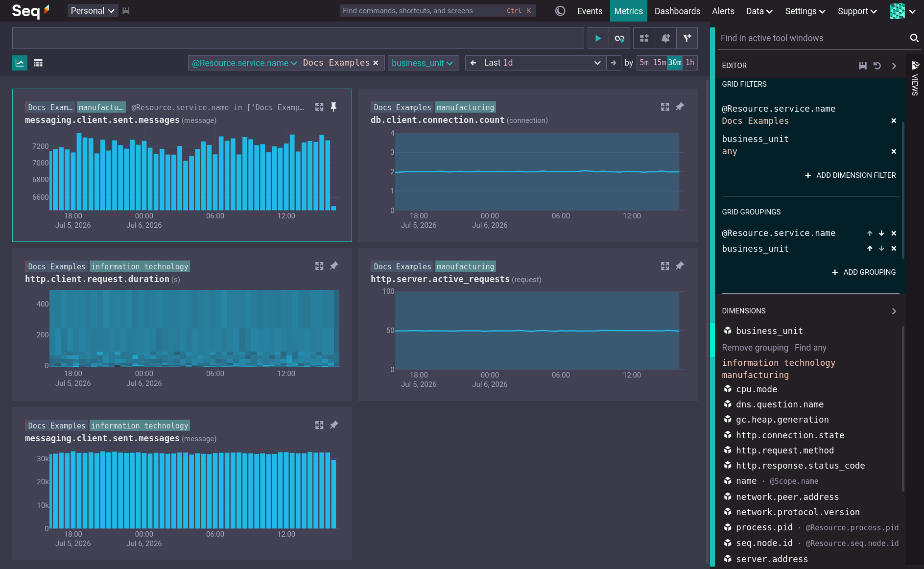
Task: Click the search magnifier in tool windows
Action: pos(914,38)
